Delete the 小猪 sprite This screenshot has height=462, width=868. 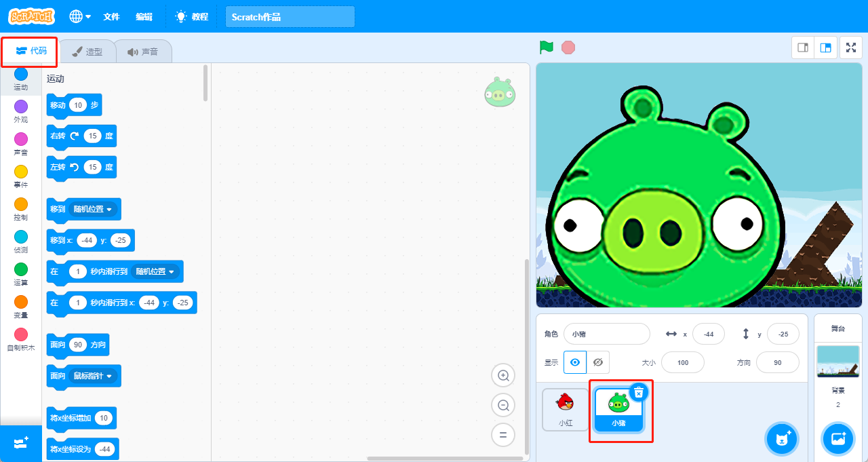(639, 392)
